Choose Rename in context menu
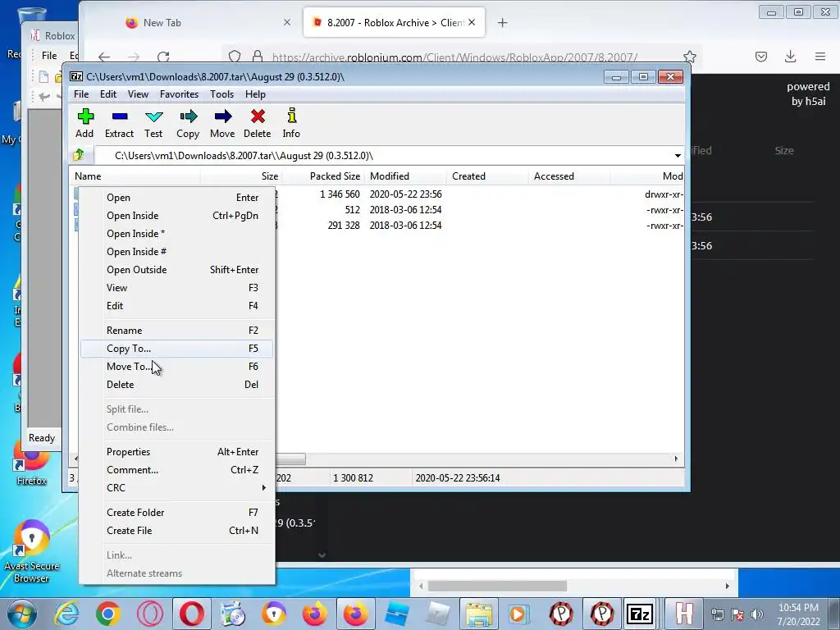840x630 pixels. pos(177,331)
